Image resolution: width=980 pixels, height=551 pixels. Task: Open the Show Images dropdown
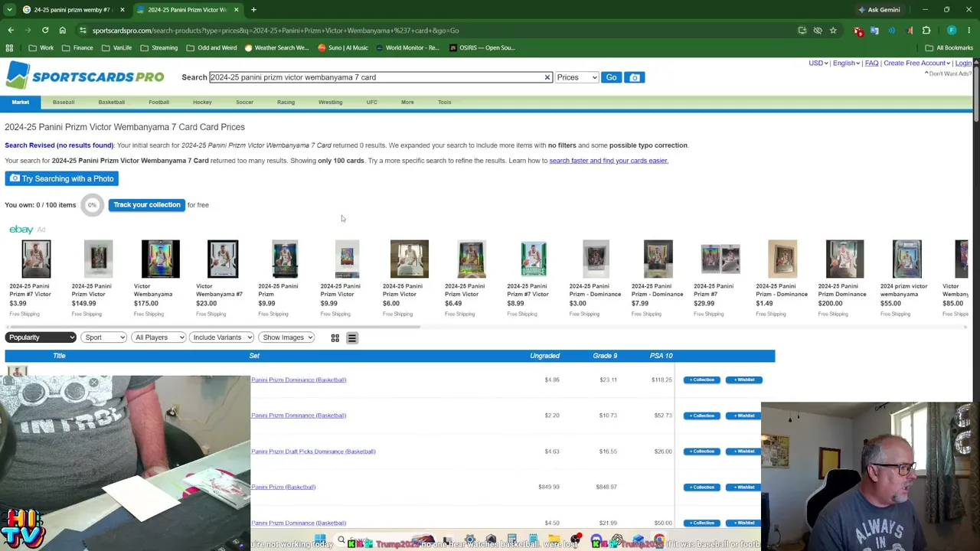286,337
